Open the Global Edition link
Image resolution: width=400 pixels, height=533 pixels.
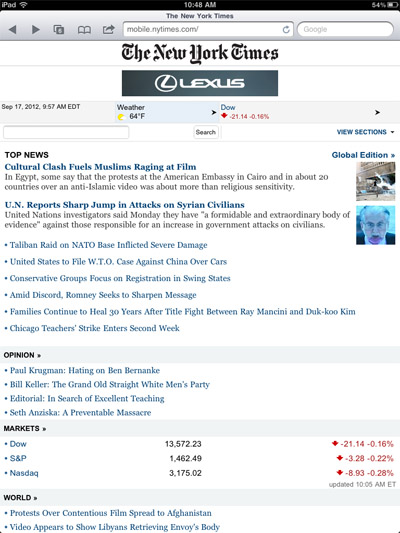363,155
